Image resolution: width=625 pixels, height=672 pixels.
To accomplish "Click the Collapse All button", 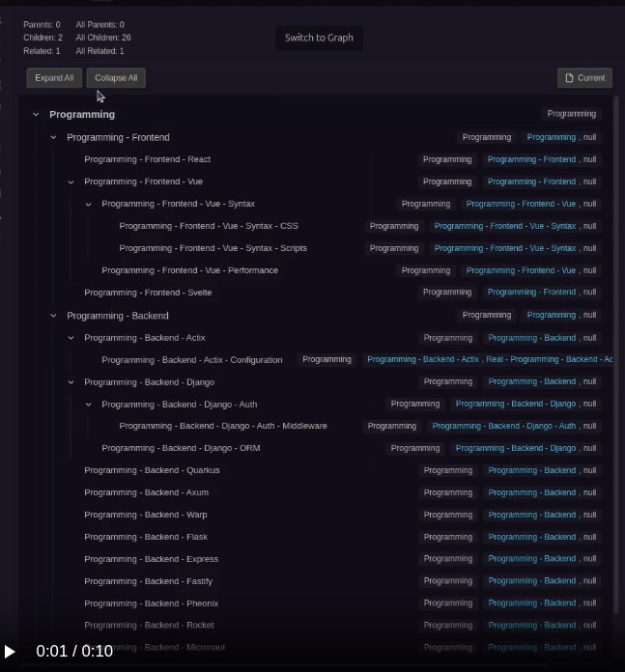I will (116, 78).
